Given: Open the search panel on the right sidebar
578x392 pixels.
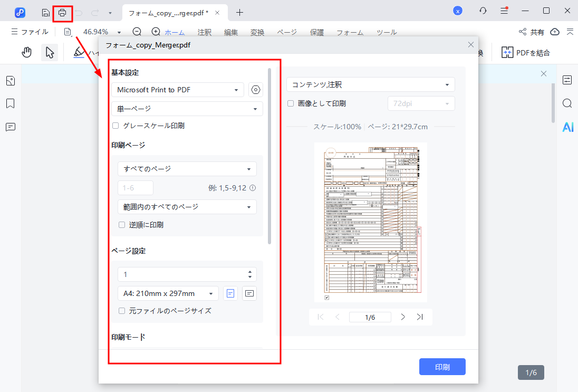Looking at the screenshot, I should point(567,103).
